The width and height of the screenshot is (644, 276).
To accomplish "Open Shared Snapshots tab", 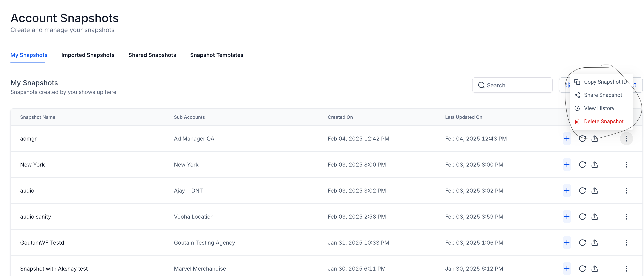I will pyautogui.click(x=152, y=55).
